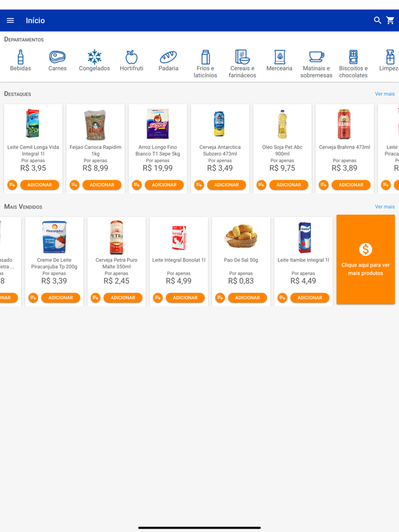Screen dimensions: 399x532
Task: Open the hamburger navigation menu
Action: [x=10, y=21]
